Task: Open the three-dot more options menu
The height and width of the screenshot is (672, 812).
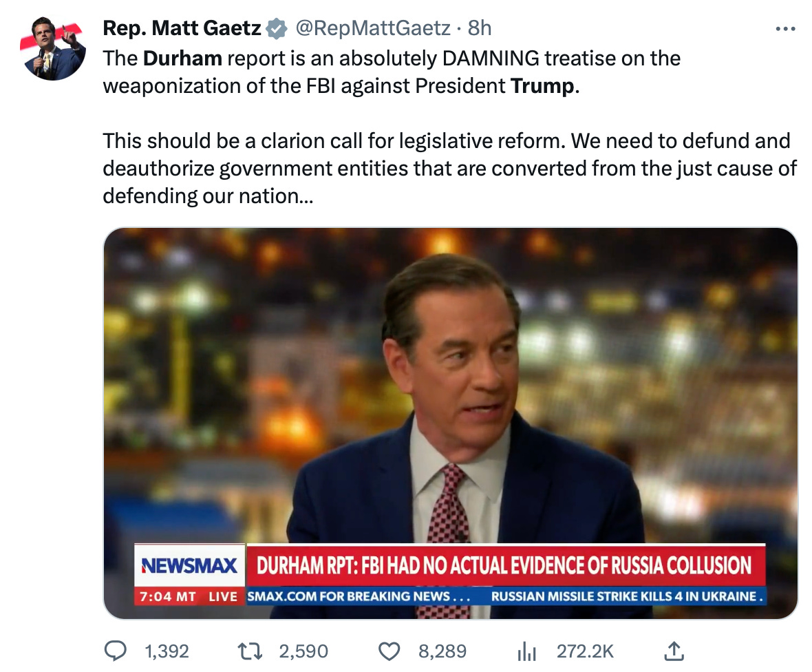Action: coord(785,29)
